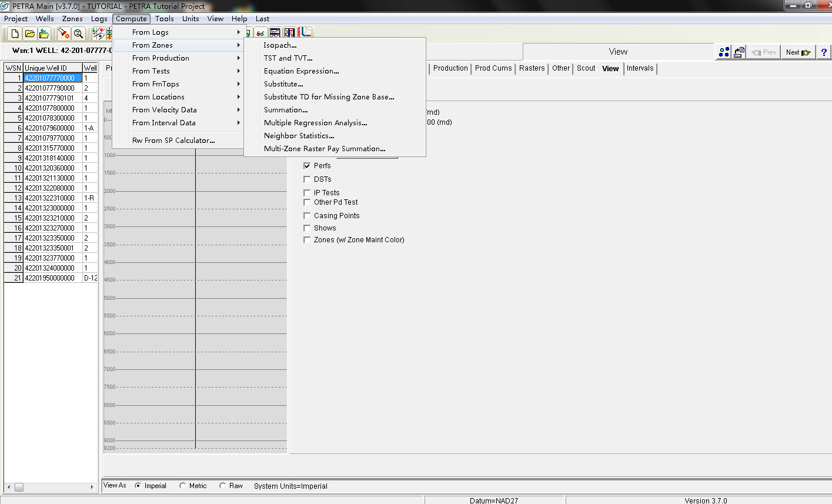Open the Project menu
The image size is (832, 504).
[16, 19]
